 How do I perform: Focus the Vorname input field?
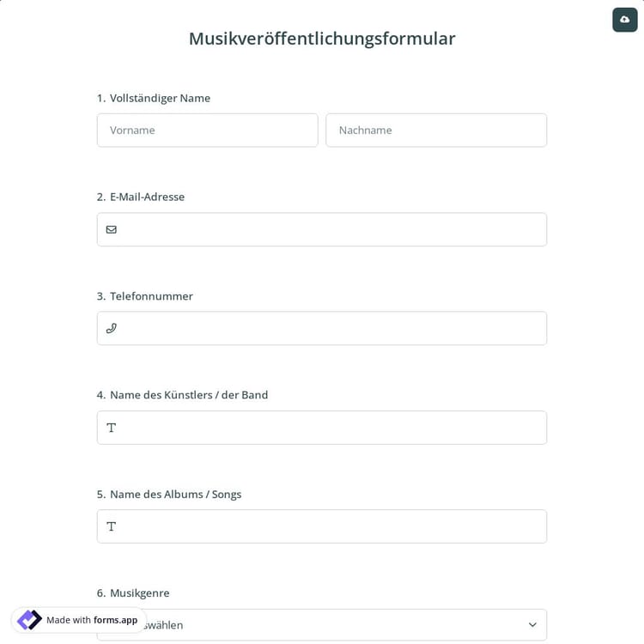coord(207,131)
